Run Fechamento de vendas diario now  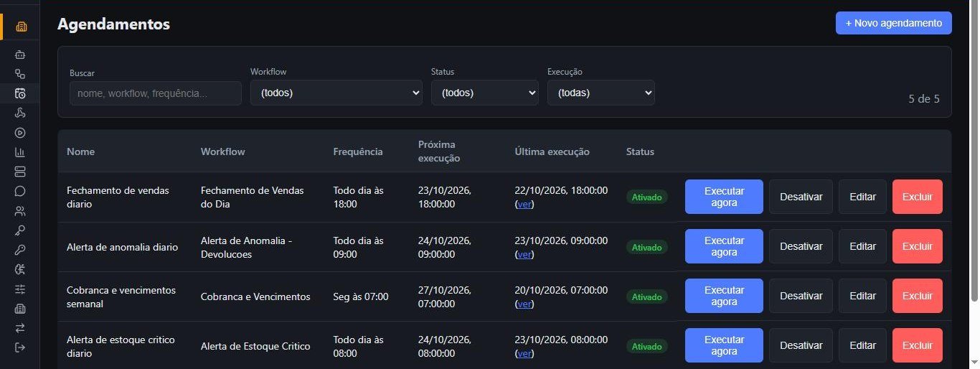point(724,197)
